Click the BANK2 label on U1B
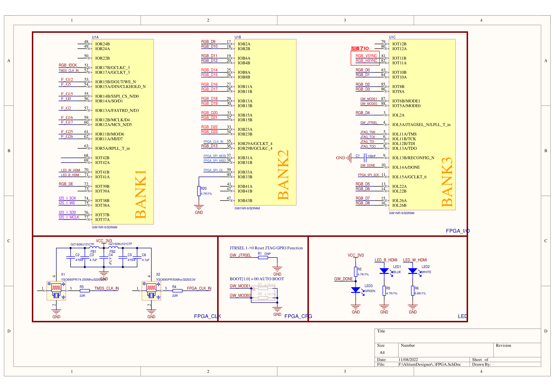This screenshot has height=392, width=555. 283,175
